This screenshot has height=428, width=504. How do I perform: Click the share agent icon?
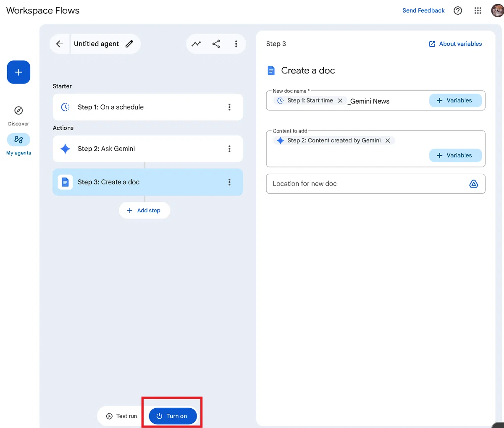[216, 44]
